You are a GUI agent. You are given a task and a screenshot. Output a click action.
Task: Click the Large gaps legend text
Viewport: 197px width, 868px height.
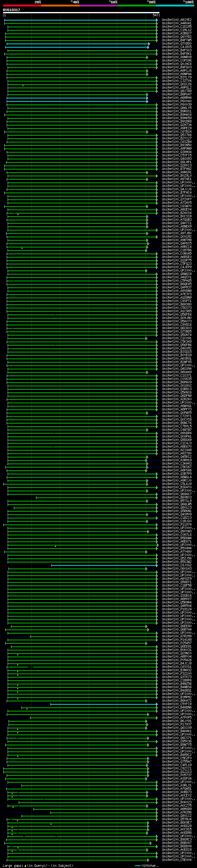coord(38,865)
